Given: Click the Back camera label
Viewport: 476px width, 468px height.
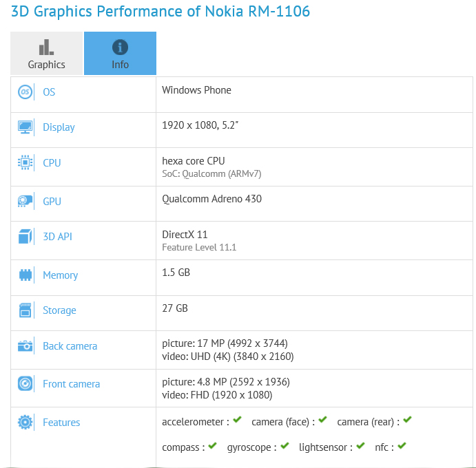Looking at the screenshot, I should pos(70,346).
